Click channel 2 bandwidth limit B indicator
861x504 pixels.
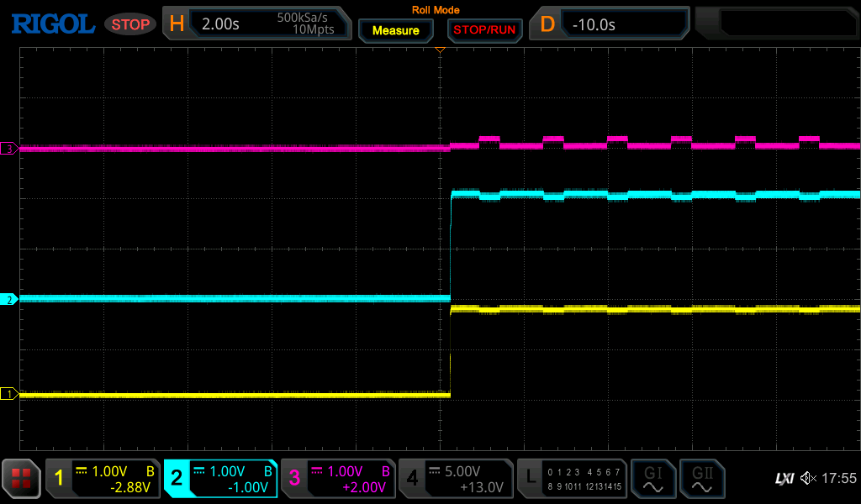click(268, 471)
